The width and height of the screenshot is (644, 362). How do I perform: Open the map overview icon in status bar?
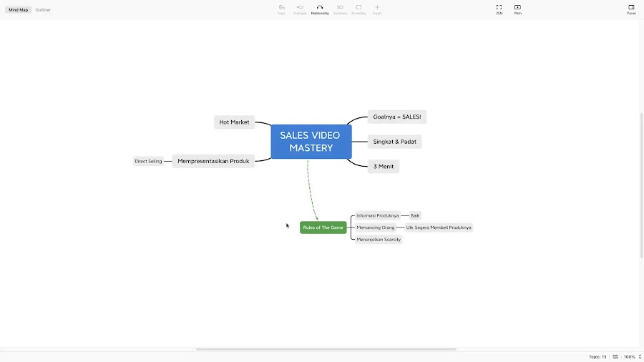pos(615,357)
